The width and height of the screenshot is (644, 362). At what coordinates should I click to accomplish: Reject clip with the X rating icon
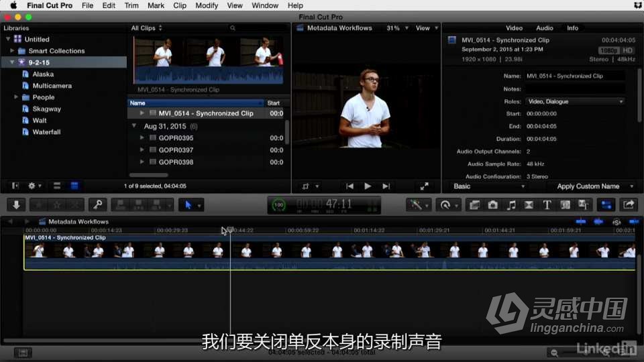[x=75, y=205]
